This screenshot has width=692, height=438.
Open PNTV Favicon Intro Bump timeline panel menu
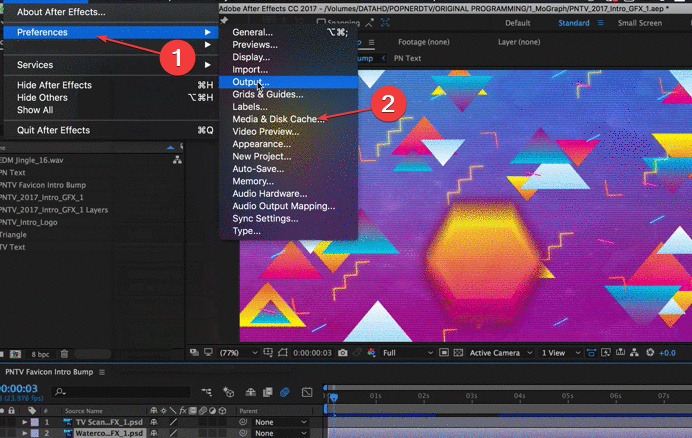(102, 372)
